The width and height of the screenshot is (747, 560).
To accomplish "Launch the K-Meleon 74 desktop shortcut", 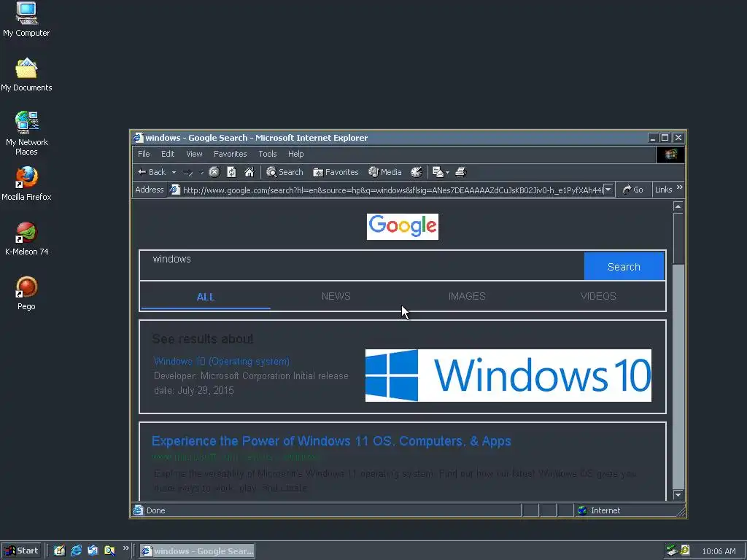I will pos(27,238).
